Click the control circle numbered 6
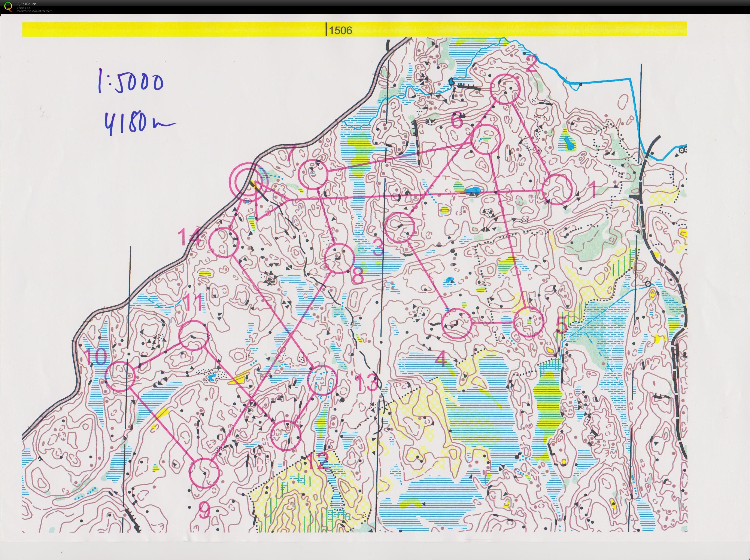 [x=486, y=139]
